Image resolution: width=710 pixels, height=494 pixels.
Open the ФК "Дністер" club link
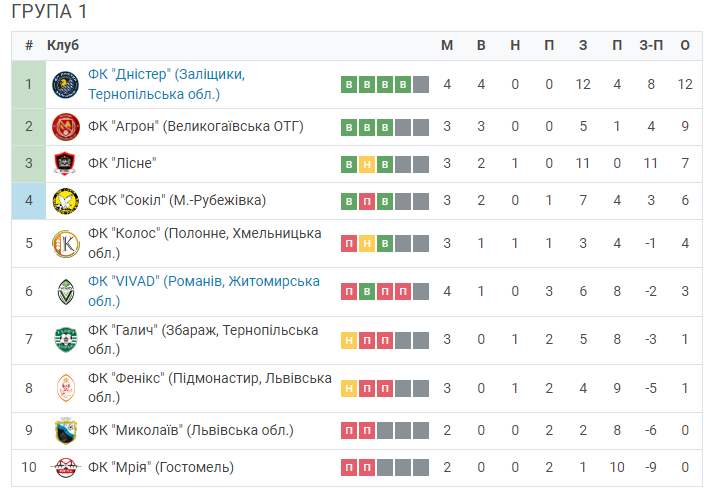click(166, 84)
